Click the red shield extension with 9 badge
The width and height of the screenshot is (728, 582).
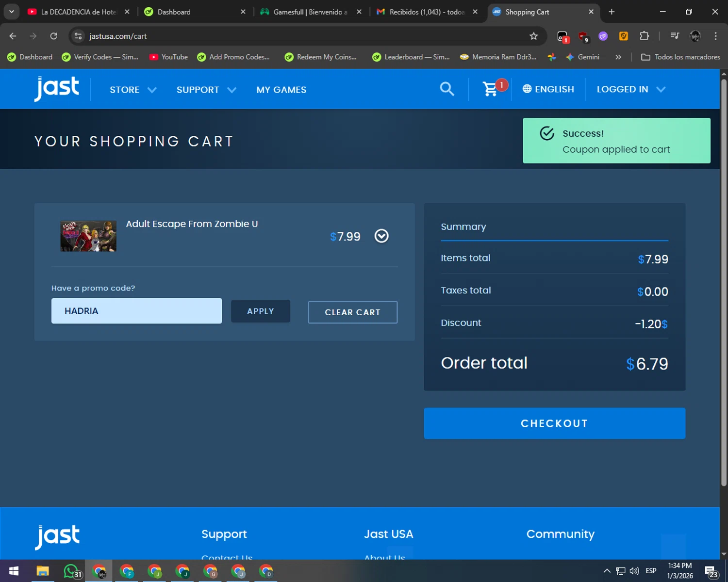pos(583,36)
